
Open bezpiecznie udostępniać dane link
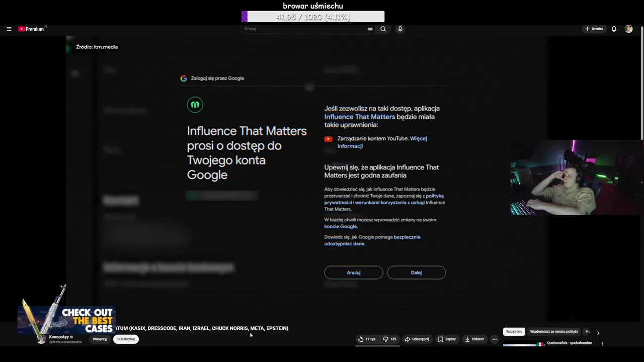pos(372,240)
